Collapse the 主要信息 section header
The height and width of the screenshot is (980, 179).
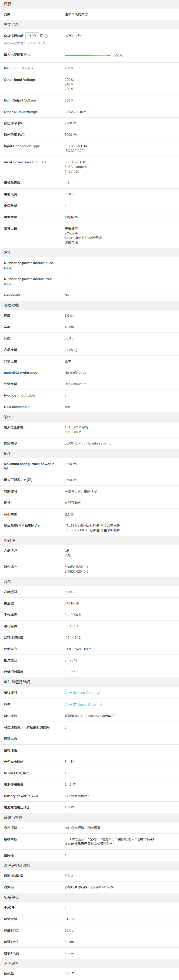coord(11,24)
